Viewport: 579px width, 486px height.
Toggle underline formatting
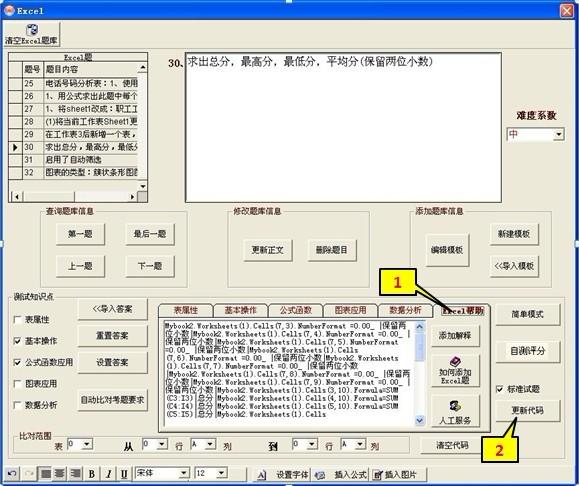click(124, 473)
